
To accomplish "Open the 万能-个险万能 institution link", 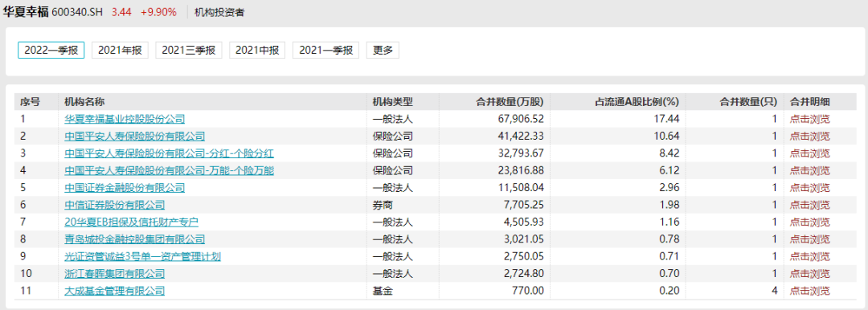I will 170,170.
